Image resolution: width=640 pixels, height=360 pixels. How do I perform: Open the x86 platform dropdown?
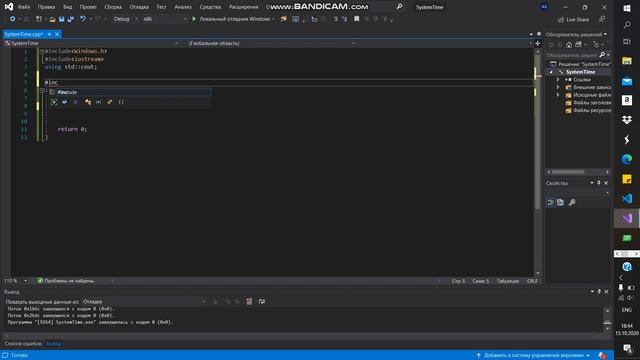(x=164, y=19)
